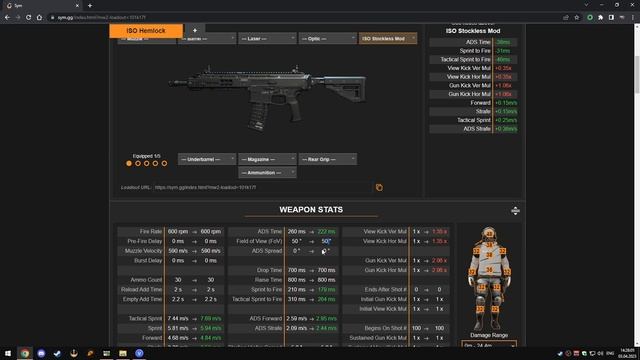This screenshot has width=640, height=360.
Task: Open the damage range dropdown under the body figure
Action: (489, 345)
